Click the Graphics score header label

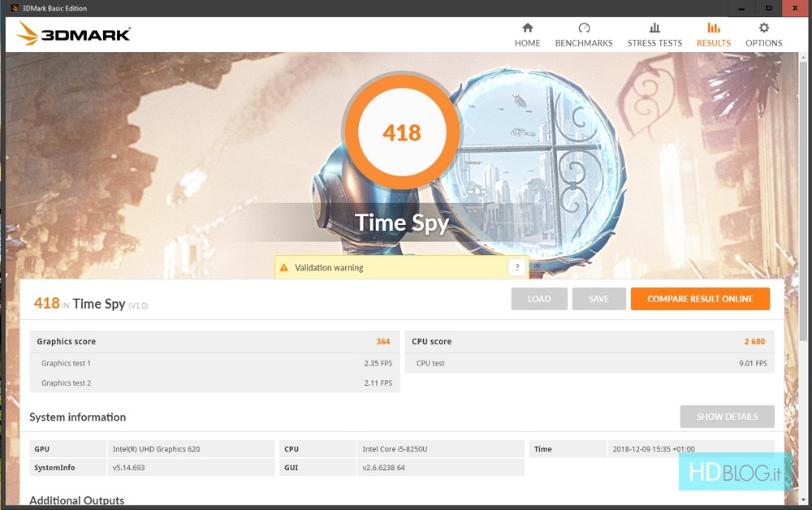tap(66, 342)
